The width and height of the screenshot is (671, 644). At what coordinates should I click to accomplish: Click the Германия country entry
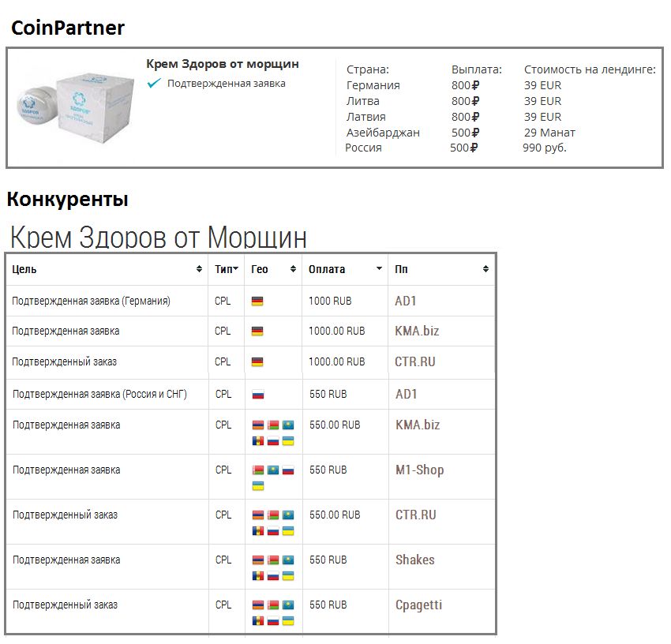tap(373, 85)
